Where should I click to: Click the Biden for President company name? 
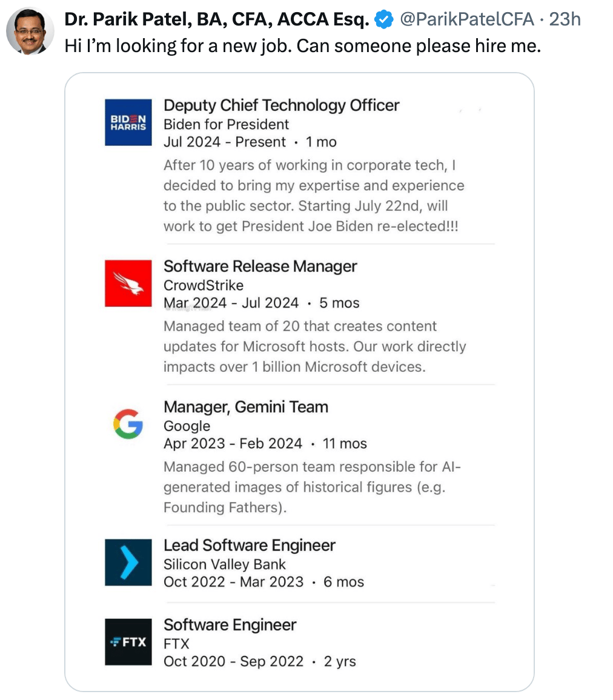click(x=227, y=125)
